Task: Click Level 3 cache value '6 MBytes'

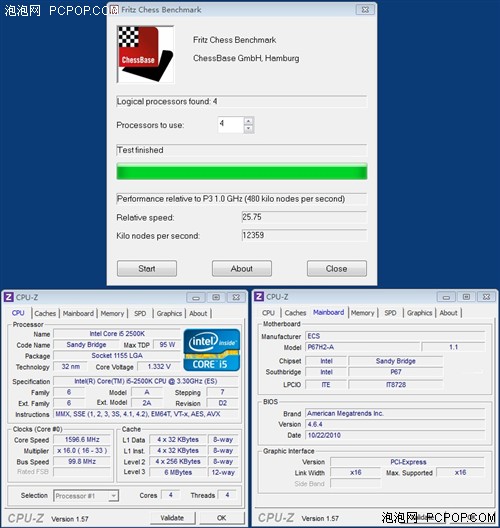Action: 178,472
